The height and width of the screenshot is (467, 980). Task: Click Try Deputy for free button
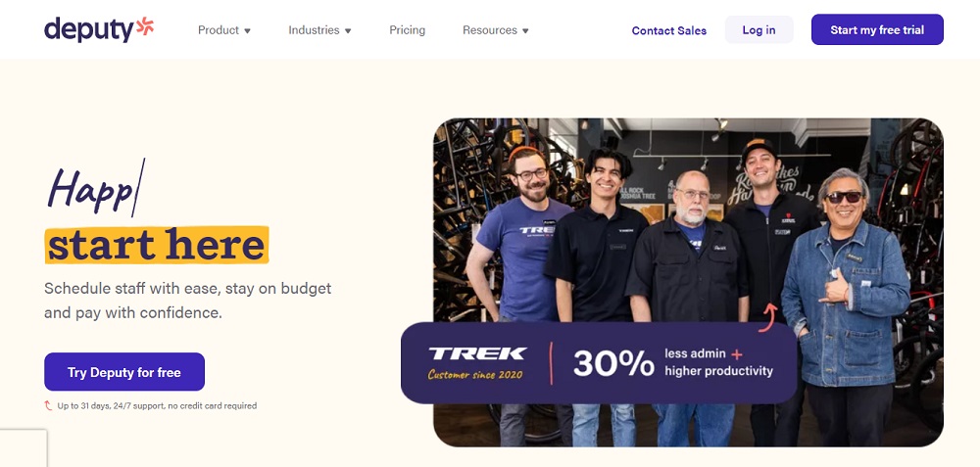124,372
